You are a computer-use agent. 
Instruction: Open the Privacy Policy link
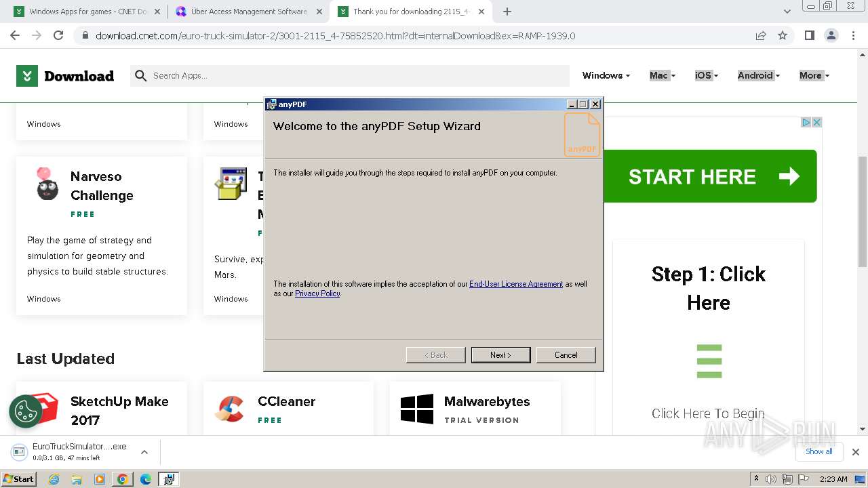coord(317,293)
